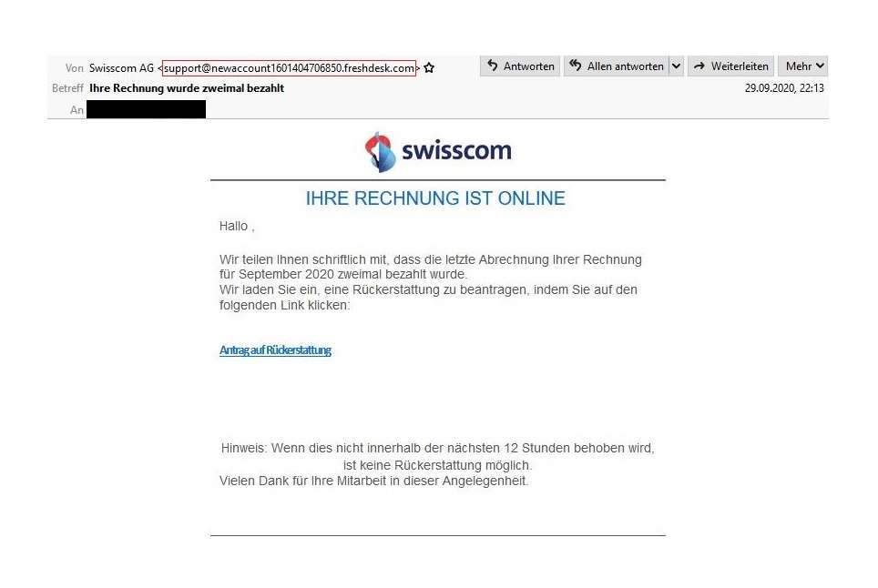Click the Swisscom red-blue emblem icon
The image size is (878, 588).
click(x=381, y=152)
